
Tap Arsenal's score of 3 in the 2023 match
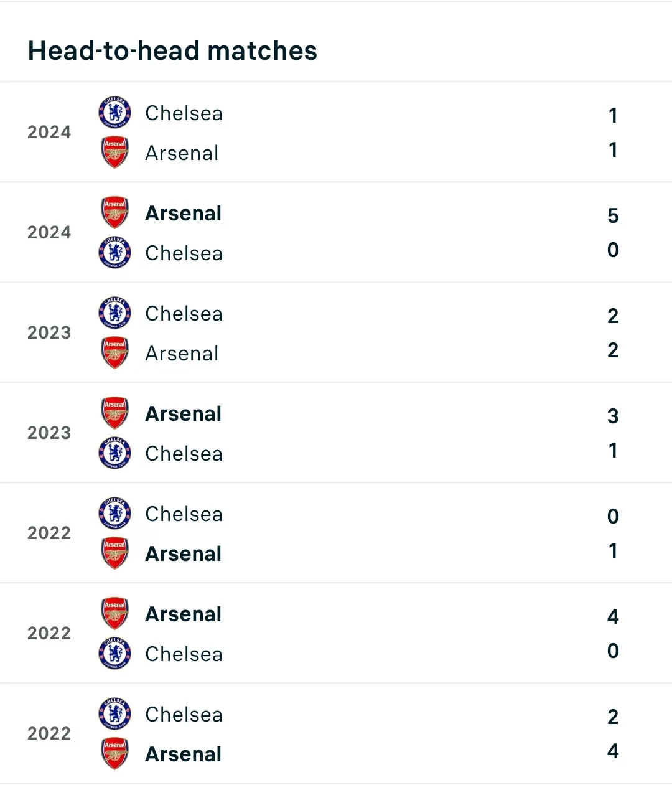click(613, 416)
